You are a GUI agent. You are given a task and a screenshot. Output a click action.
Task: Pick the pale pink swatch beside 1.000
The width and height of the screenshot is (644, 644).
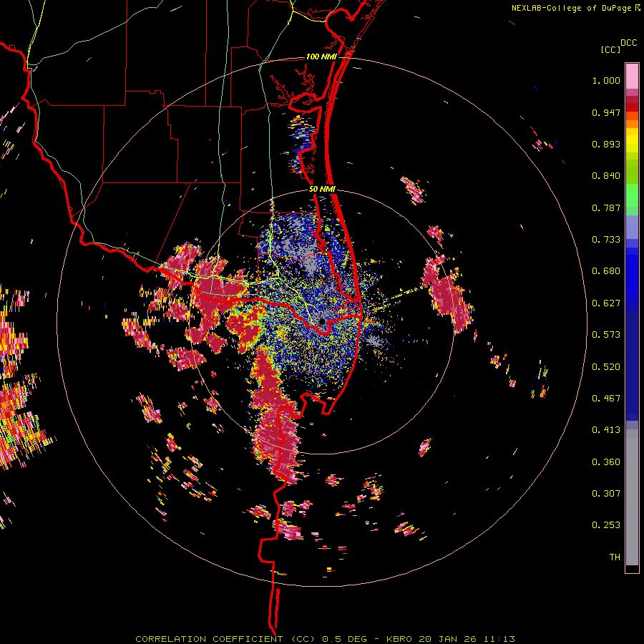632,77
